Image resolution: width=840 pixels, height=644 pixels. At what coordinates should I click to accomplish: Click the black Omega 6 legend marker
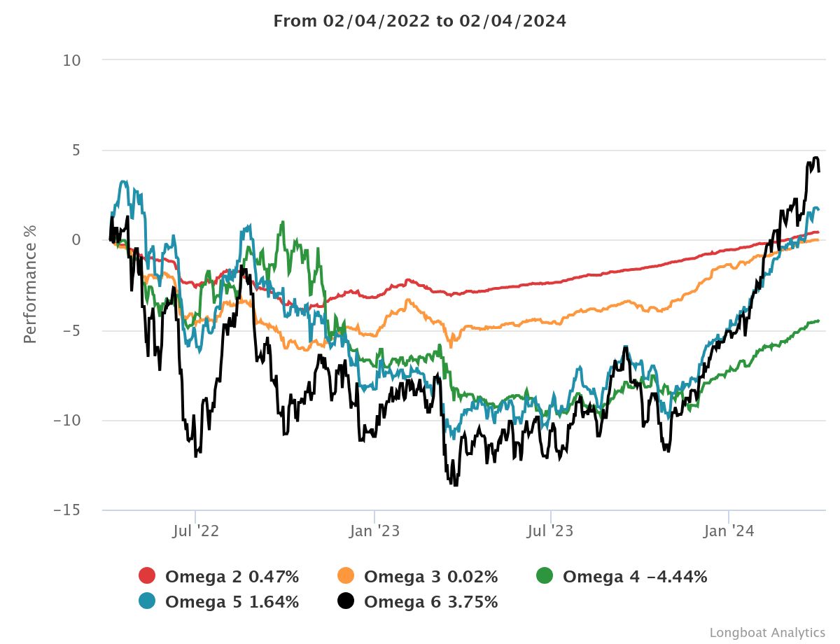(x=346, y=602)
